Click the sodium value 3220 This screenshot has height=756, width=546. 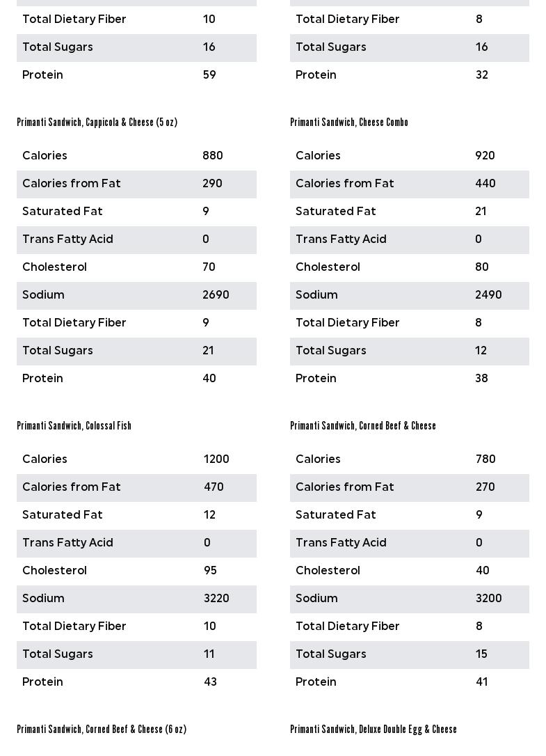tap(216, 599)
